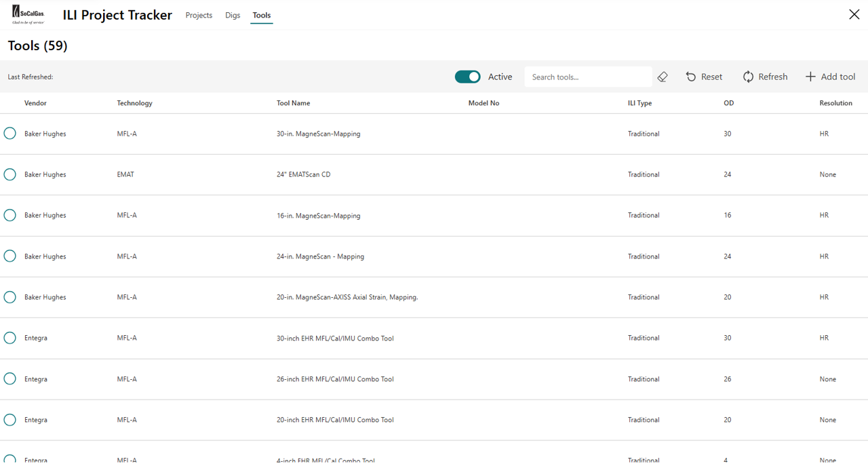Sort by the Model No column header
Screen dimensions: 868x464
[484, 103]
